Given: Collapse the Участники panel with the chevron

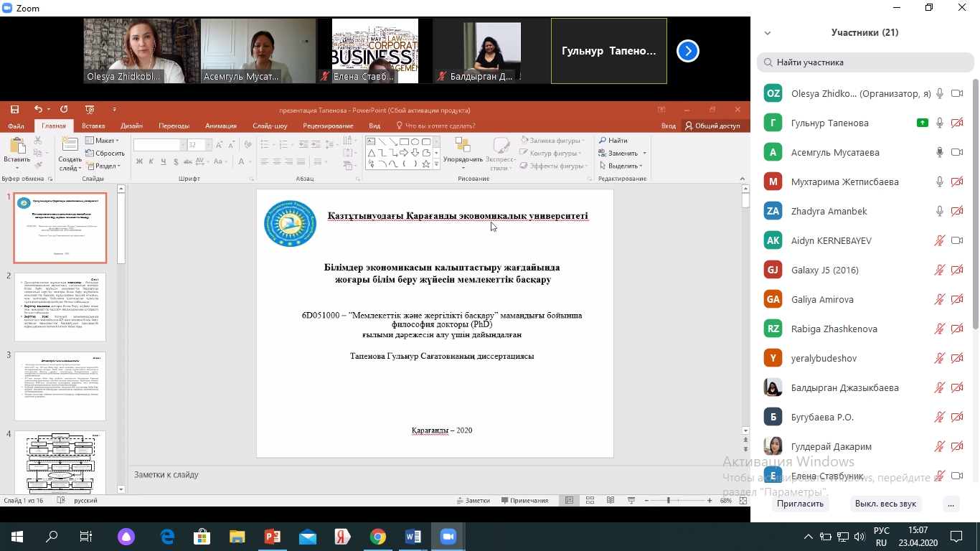Looking at the screenshot, I should tap(768, 33).
